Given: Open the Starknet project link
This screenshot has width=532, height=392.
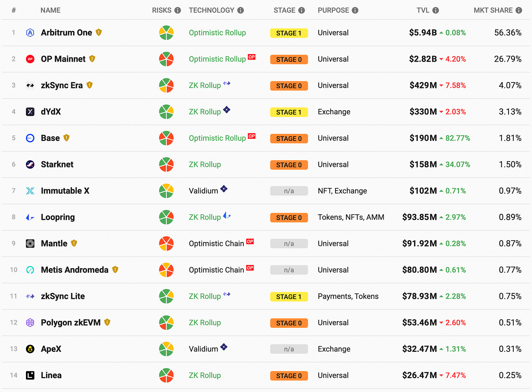Looking at the screenshot, I should pyautogui.click(x=57, y=165).
